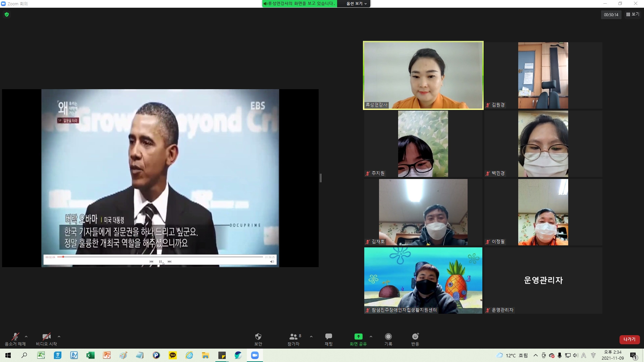Click muted mic icon beside 백민경 name
The height and width of the screenshot is (362, 644).
click(x=488, y=173)
